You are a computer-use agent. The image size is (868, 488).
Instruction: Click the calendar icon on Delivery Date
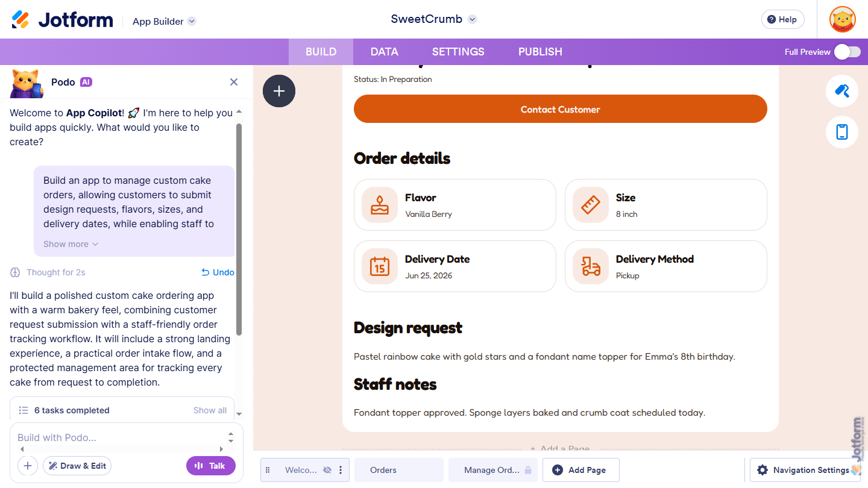point(380,266)
